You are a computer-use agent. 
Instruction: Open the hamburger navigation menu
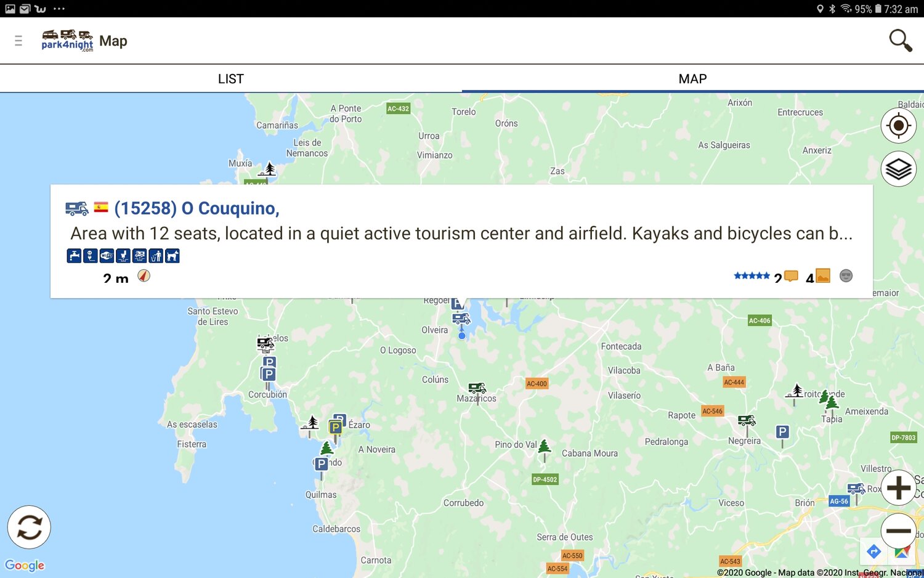tap(18, 41)
